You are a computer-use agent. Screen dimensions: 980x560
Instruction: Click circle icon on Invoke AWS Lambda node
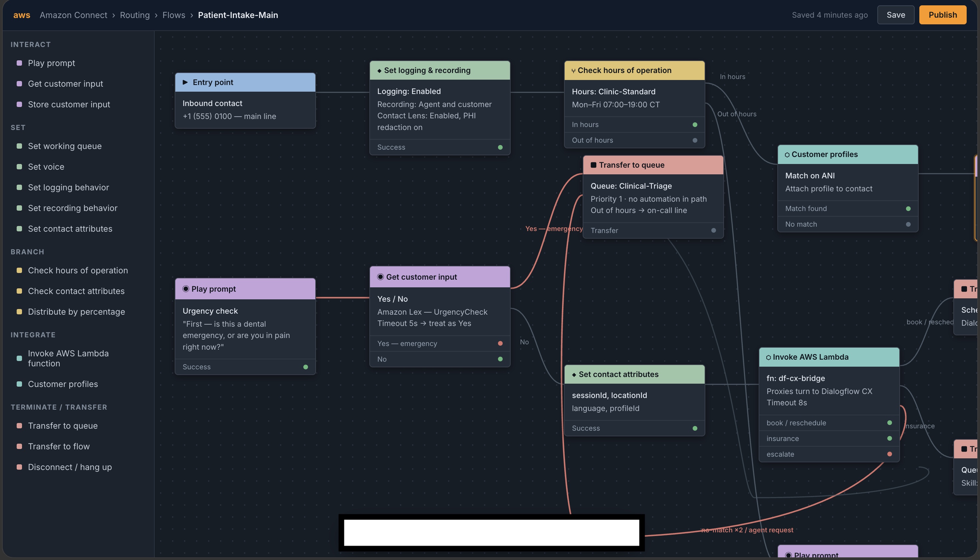(x=768, y=358)
